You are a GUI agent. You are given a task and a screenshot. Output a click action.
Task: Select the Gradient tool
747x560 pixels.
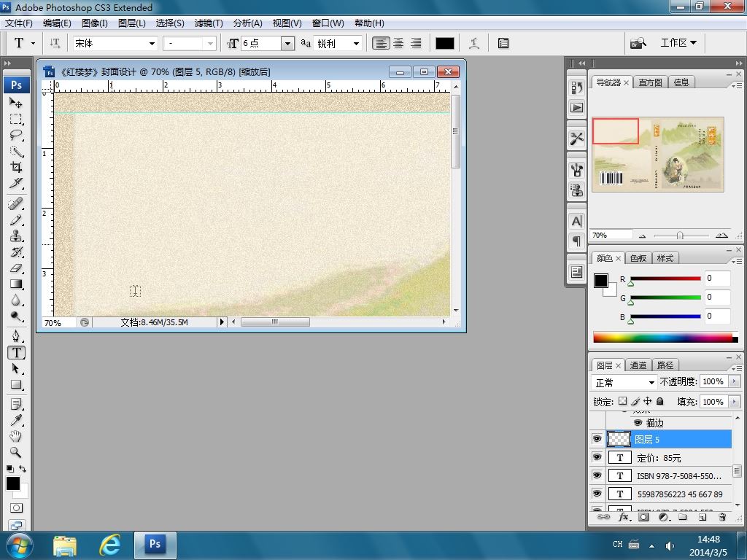pyautogui.click(x=16, y=284)
